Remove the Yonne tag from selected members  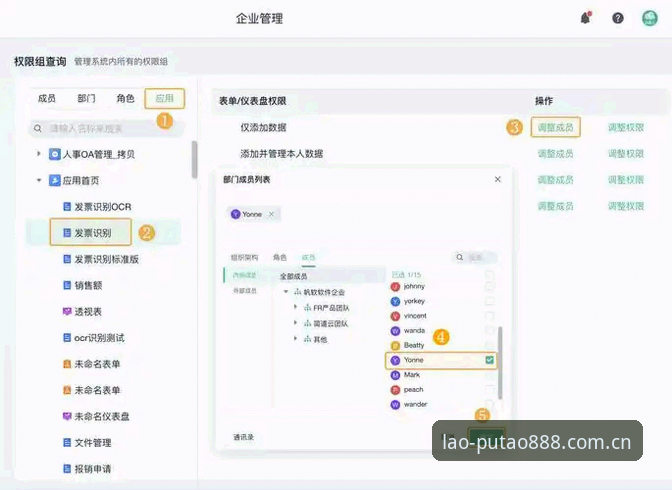(271, 214)
